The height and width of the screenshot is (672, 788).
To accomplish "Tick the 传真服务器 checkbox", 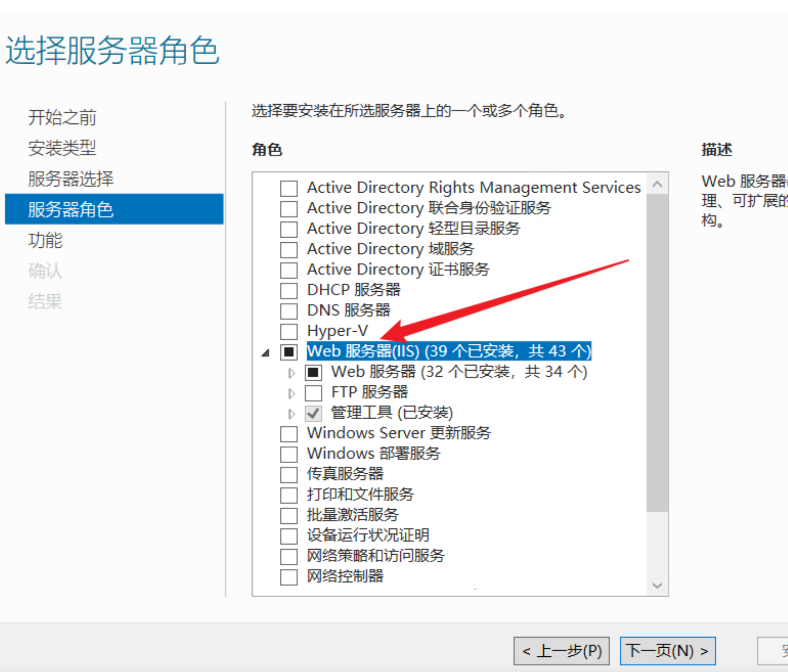I will 289,474.
